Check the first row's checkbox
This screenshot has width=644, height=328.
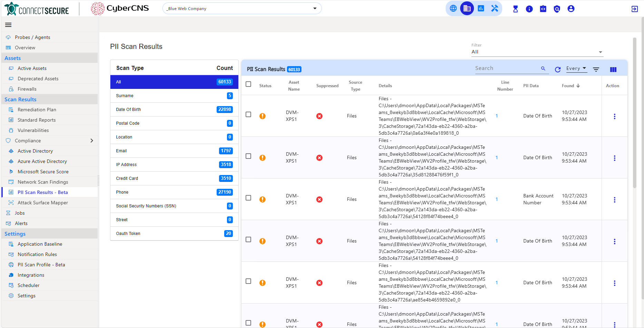(x=248, y=114)
